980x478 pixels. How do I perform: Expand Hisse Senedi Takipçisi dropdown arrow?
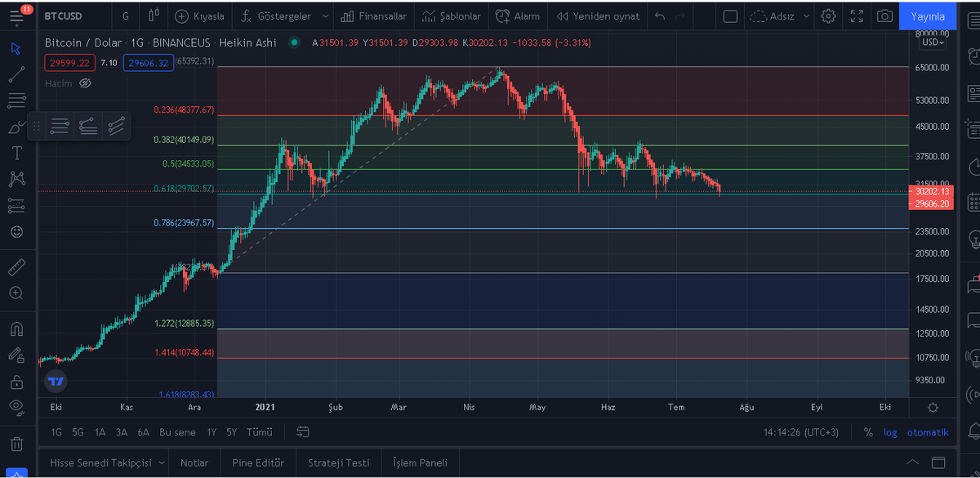click(x=161, y=462)
